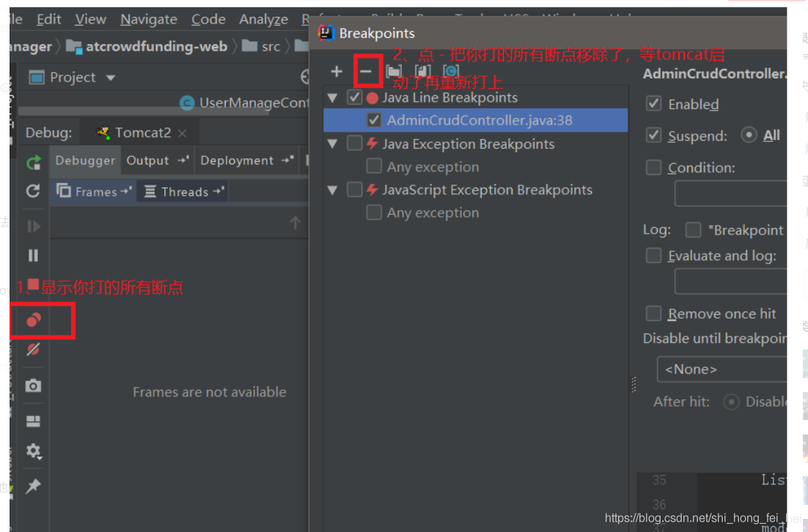Open the Project view dropdown
This screenshot has height=532, width=808.
click(x=111, y=78)
